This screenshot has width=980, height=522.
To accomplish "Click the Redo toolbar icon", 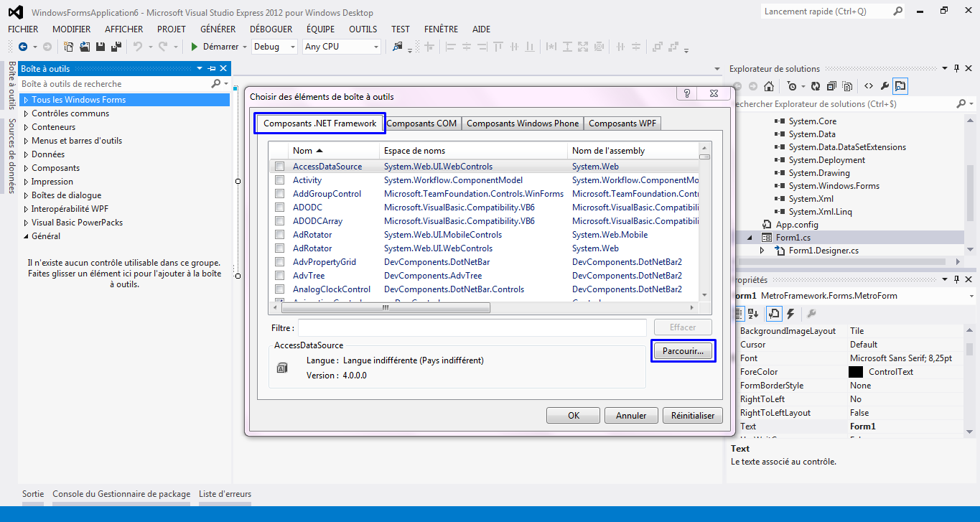I will pos(163,47).
